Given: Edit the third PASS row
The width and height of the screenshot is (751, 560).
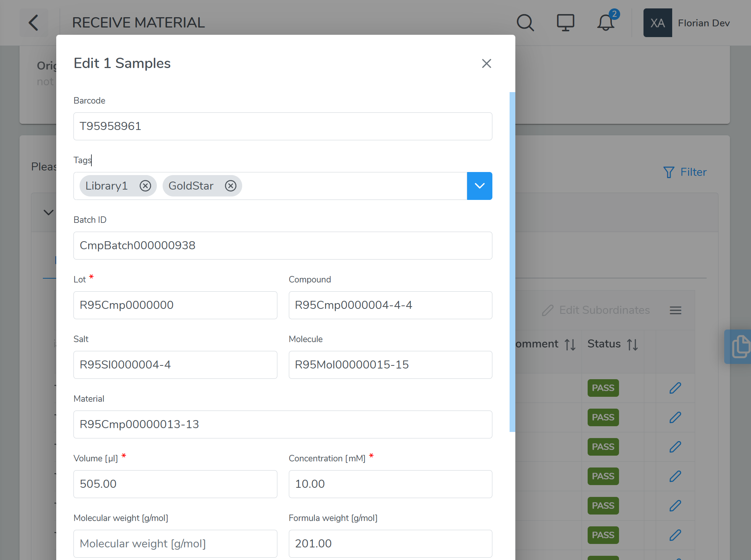Looking at the screenshot, I should 675,447.
